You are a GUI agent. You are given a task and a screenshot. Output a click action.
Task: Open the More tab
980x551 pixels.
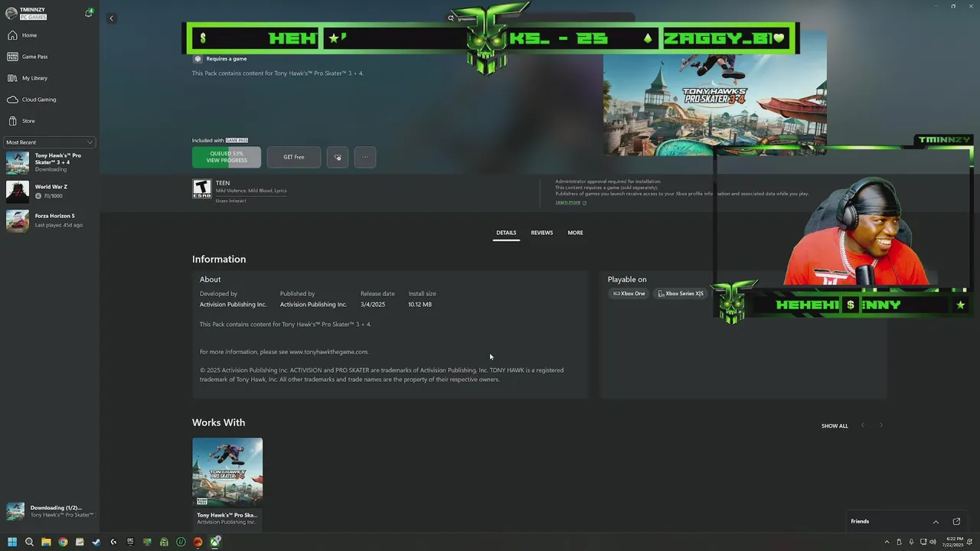[x=575, y=233]
